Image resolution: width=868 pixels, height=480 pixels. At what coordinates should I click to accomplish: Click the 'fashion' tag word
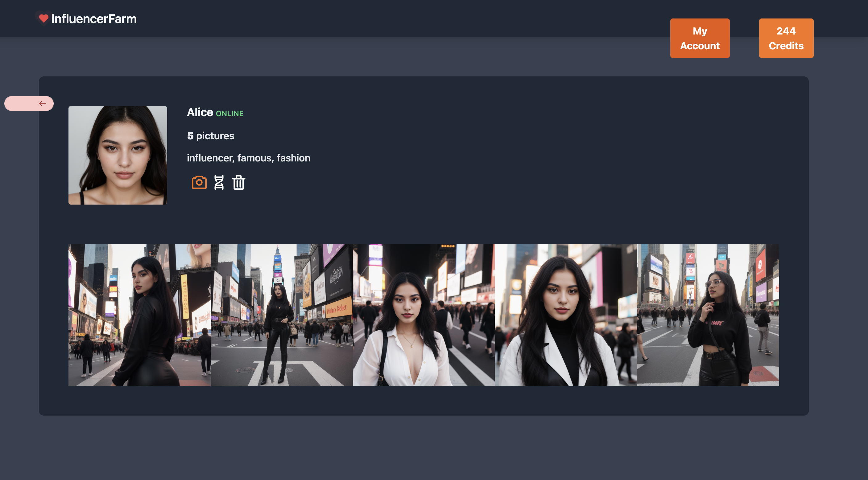(x=293, y=158)
